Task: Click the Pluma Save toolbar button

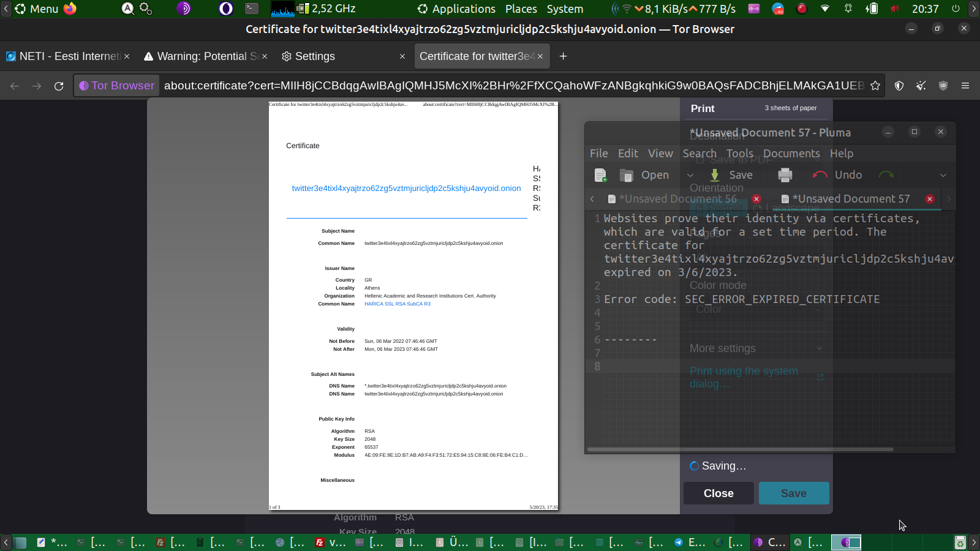Action: (x=731, y=175)
